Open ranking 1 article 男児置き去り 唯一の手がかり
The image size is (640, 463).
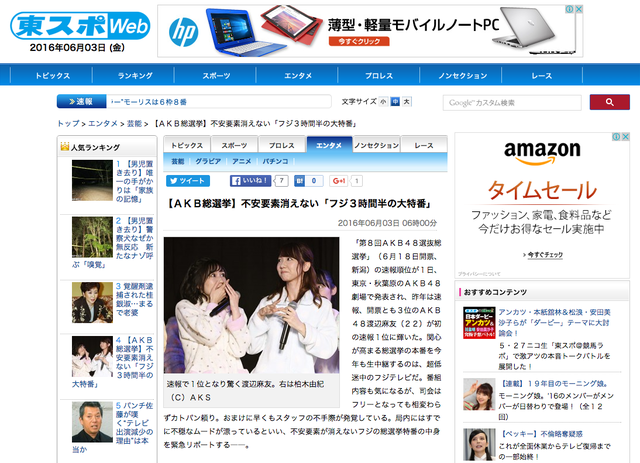[x=135, y=181]
